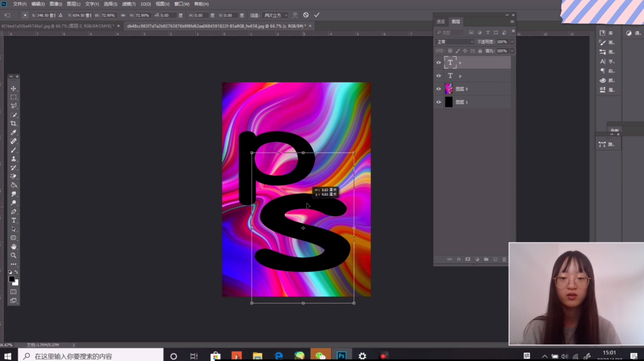Screen dimensions: 644x361
Task: Select the Move tool
Action: pyautogui.click(x=14, y=88)
